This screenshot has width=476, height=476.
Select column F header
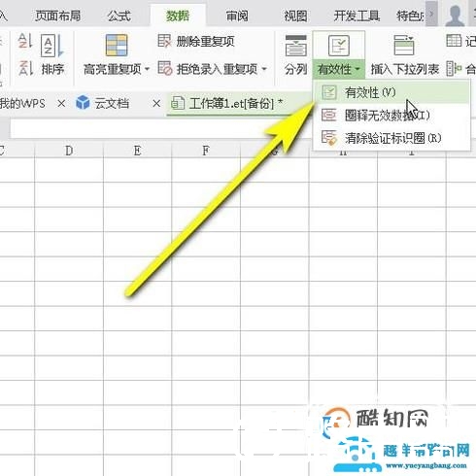(206, 151)
